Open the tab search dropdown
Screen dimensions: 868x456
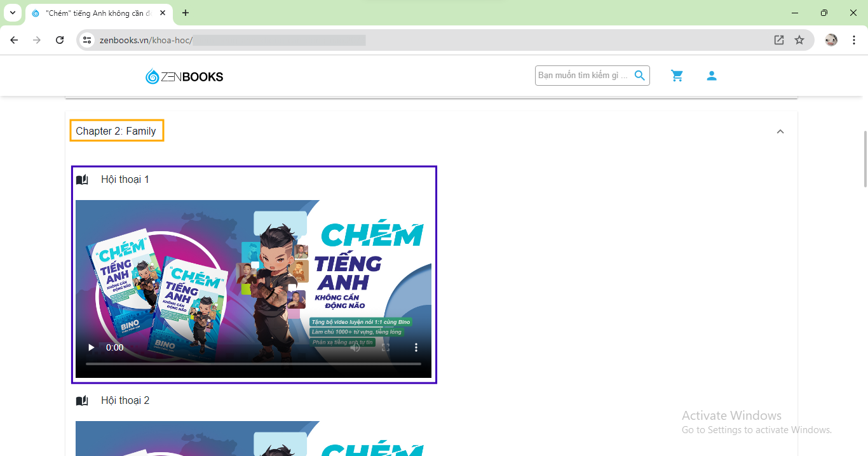[x=12, y=13]
